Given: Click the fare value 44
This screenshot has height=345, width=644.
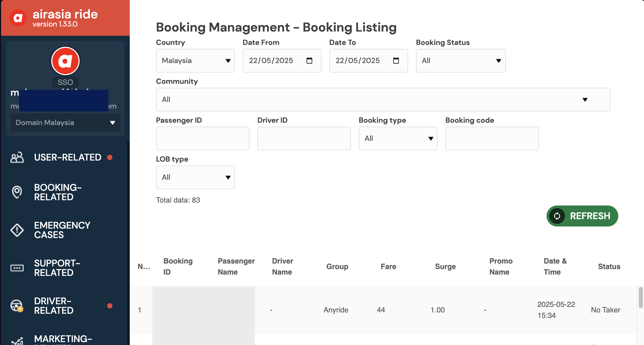Looking at the screenshot, I should (x=381, y=310).
